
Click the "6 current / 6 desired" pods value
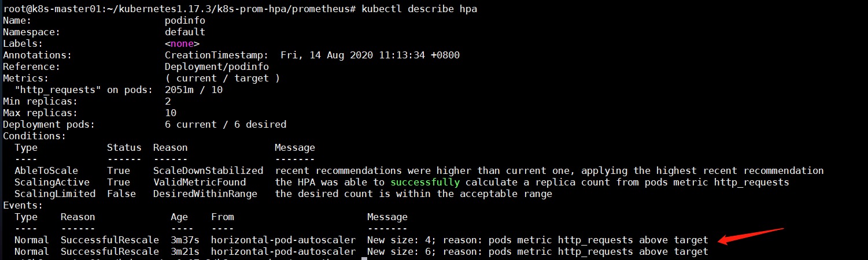[x=226, y=124]
